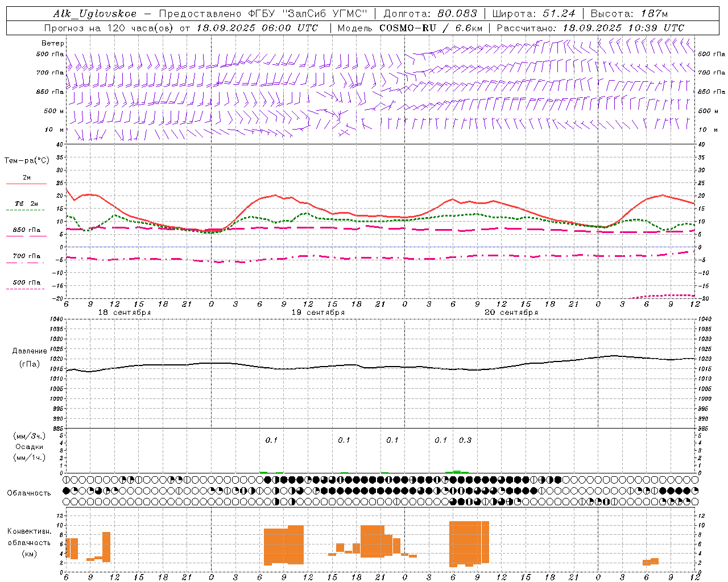Click the 'Облачность' cloud cover label
This screenshot has height=582, width=728.
point(29,493)
